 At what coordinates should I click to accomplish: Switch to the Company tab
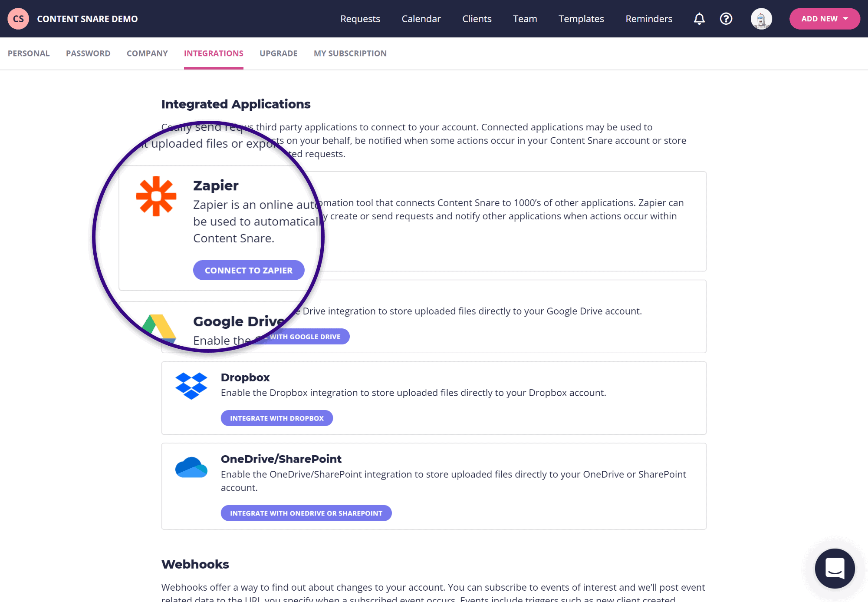click(x=147, y=53)
